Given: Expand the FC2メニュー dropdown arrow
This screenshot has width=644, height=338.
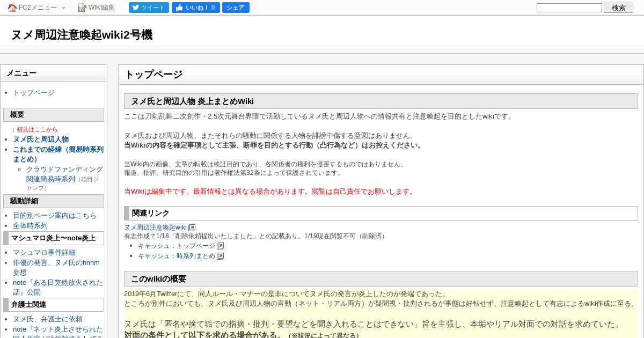Looking at the screenshot, I should pyautogui.click(x=63, y=8).
